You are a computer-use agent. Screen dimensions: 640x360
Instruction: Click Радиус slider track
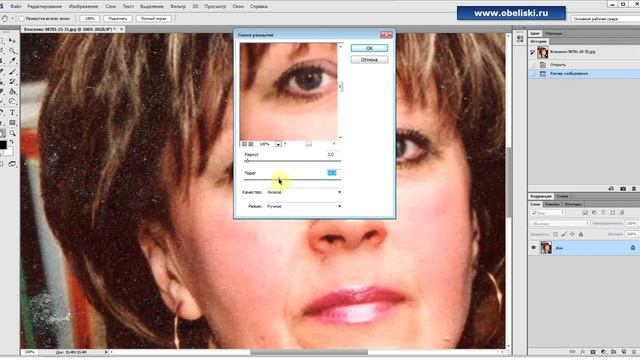(x=292, y=161)
